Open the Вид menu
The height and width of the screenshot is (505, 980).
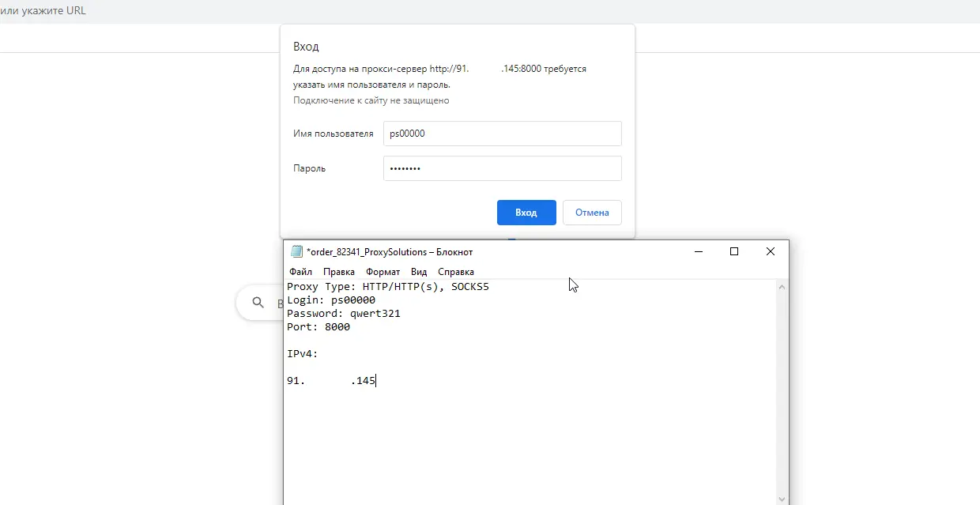pos(418,271)
